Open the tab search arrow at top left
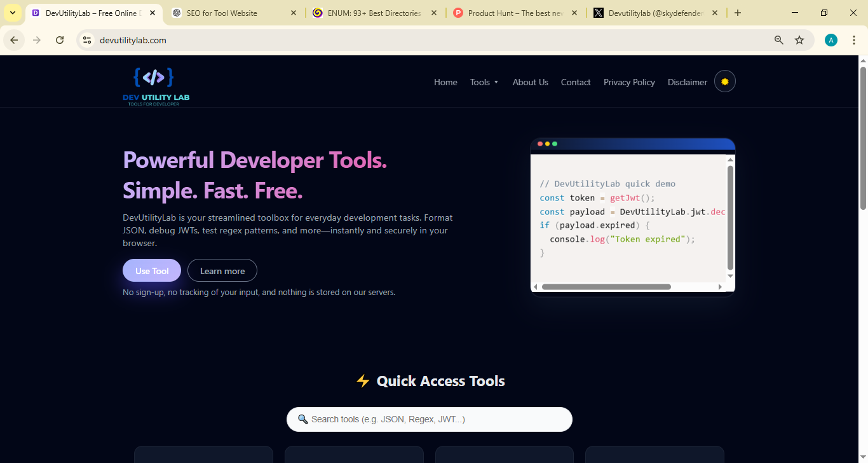The height and width of the screenshot is (463, 868). click(11, 12)
